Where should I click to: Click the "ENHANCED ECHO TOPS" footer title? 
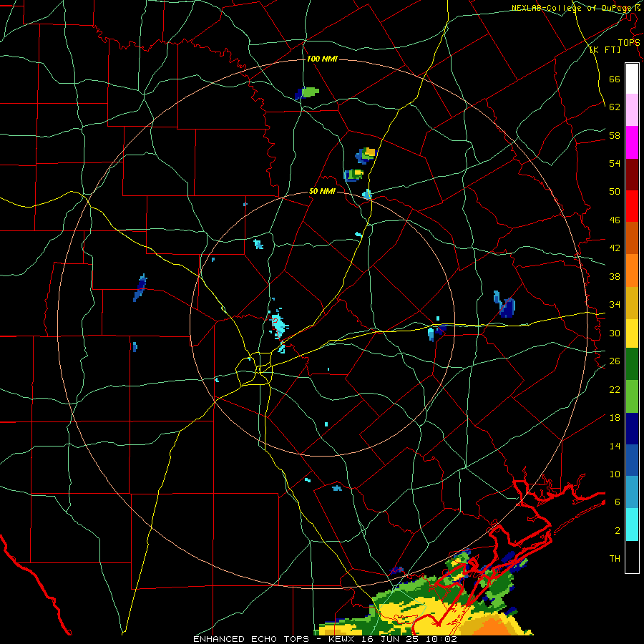pos(250,639)
